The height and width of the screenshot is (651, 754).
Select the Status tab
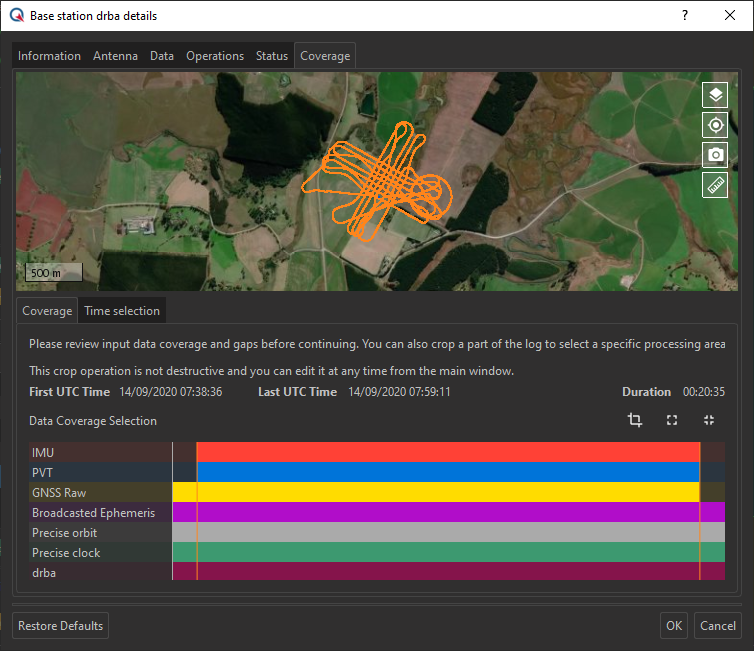[271, 56]
